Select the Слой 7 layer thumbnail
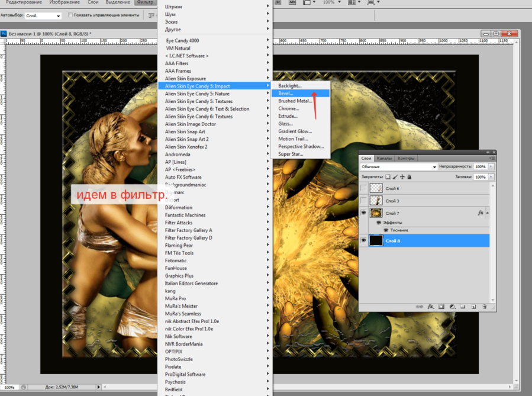 coord(376,213)
